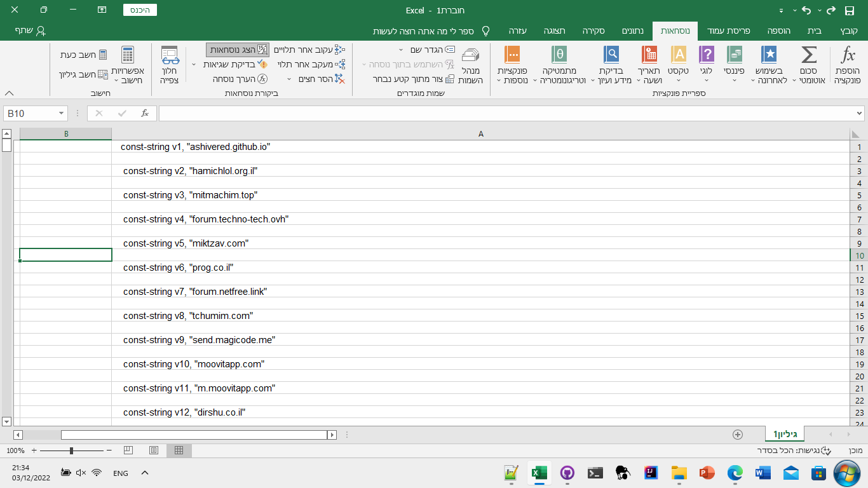Click Remove Arrows (הסר חצים)
Screen dimensions: 868x488
pos(321,79)
